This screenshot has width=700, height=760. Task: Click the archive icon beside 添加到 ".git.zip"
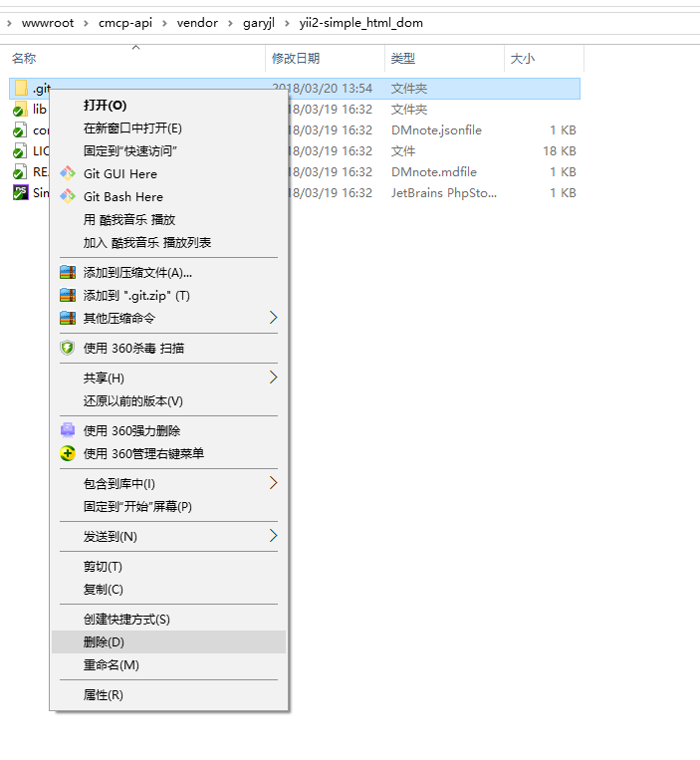[x=68, y=295]
